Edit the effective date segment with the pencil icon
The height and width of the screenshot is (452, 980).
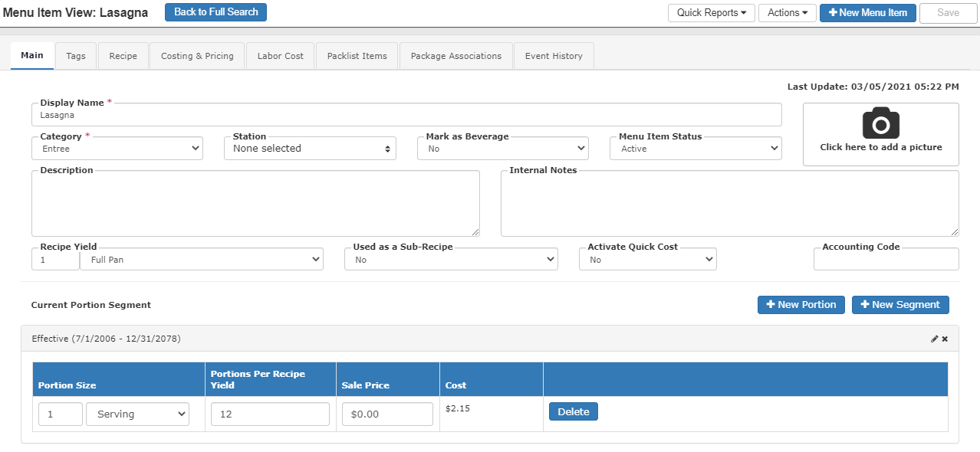tap(934, 339)
